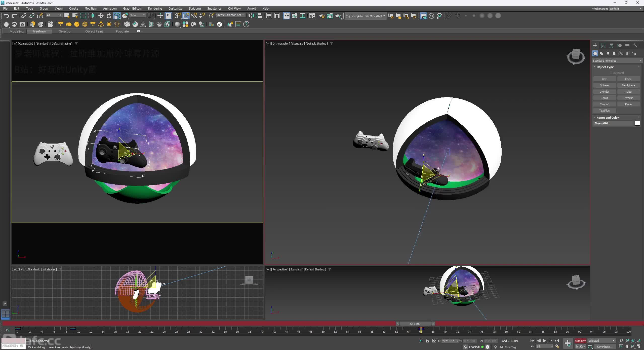The width and height of the screenshot is (644, 350).
Task: Open the Graph Editors menu
Action: point(132,9)
